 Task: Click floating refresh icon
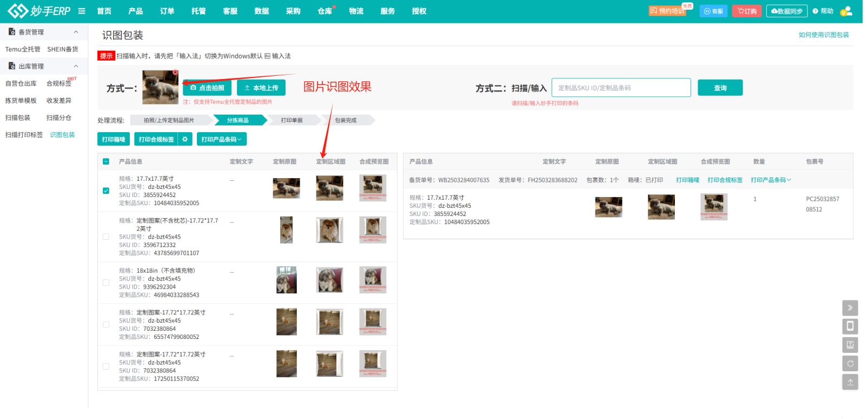click(850, 363)
